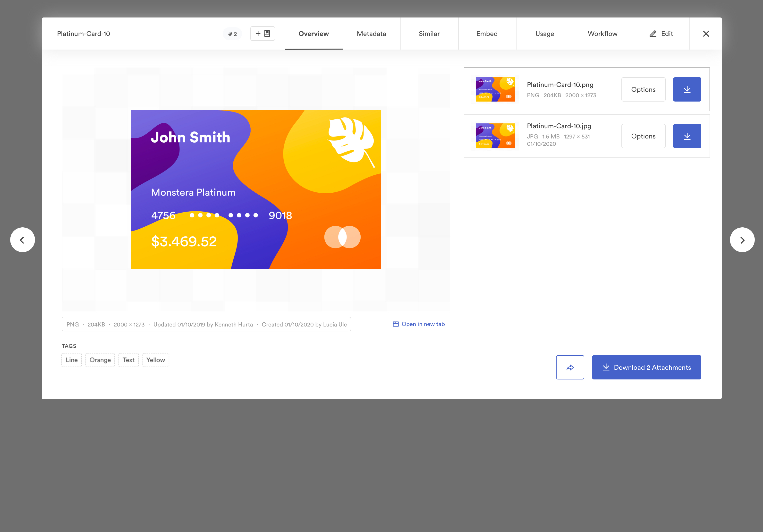Image resolution: width=763 pixels, height=532 pixels.
Task: Click the large credit card preview image
Action: tap(256, 189)
